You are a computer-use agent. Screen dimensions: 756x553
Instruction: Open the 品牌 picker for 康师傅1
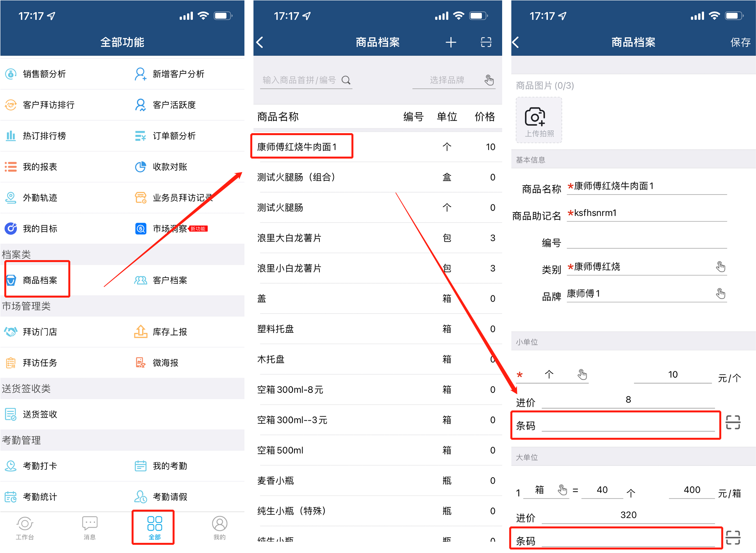point(647,294)
